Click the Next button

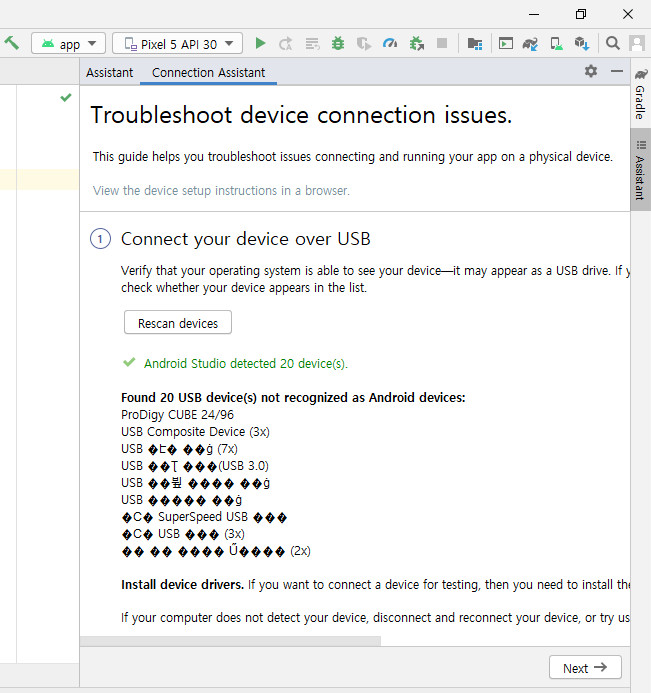pyautogui.click(x=585, y=668)
